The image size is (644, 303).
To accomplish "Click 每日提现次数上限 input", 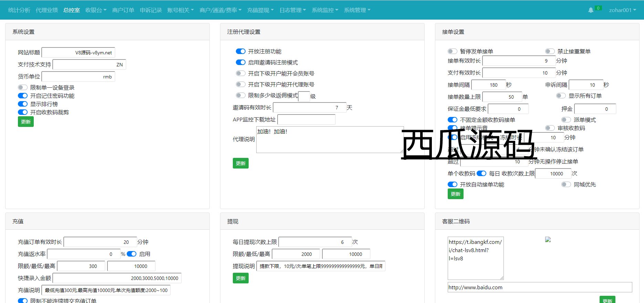I will (315, 242).
